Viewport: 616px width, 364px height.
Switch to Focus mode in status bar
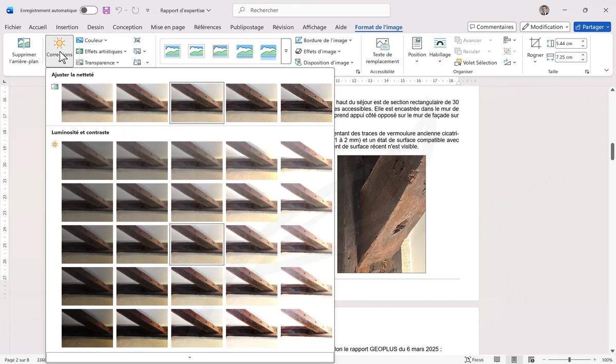[474, 359]
